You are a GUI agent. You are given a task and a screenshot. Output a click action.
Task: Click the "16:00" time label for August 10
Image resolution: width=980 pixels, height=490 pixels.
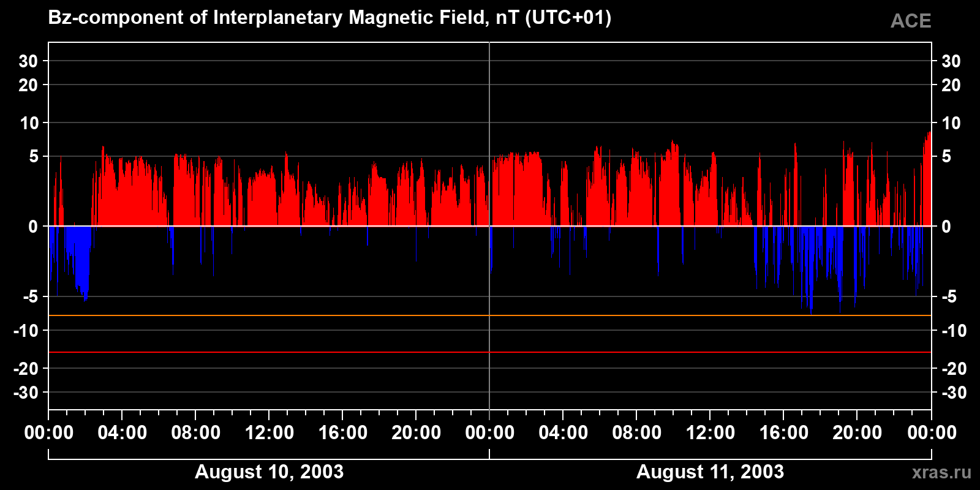coord(343,433)
